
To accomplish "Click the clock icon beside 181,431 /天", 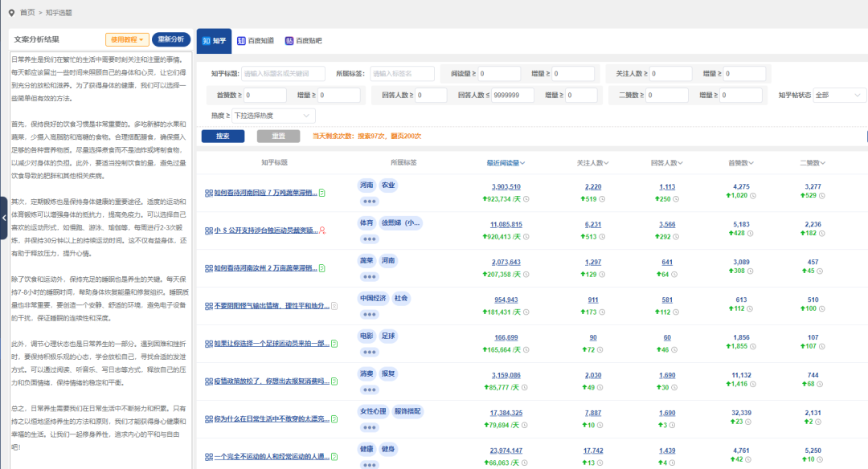I will tap(526, 312).
